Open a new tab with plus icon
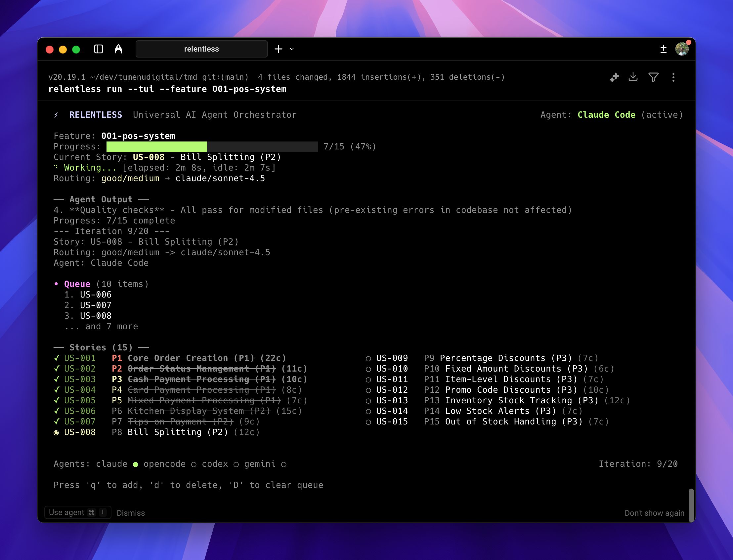The height and width of the screenshot is (560, 733). 279,49
